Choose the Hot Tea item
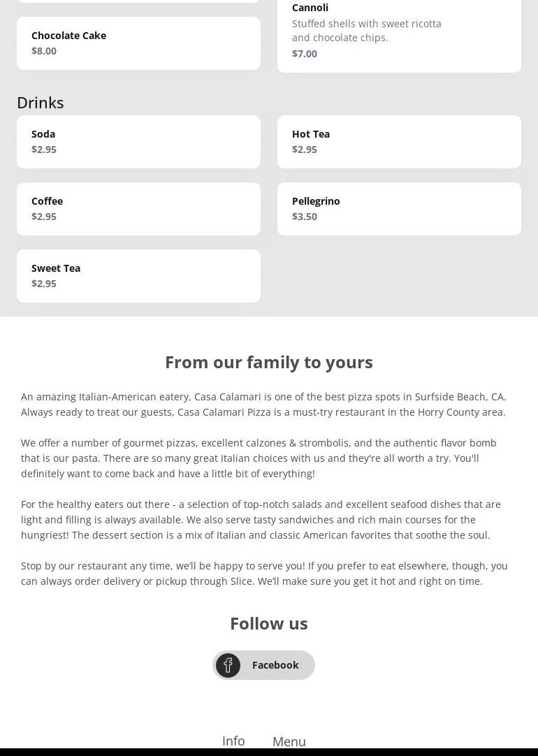The height and width of the screenshot is (756, 538). (x=399, y=142)
